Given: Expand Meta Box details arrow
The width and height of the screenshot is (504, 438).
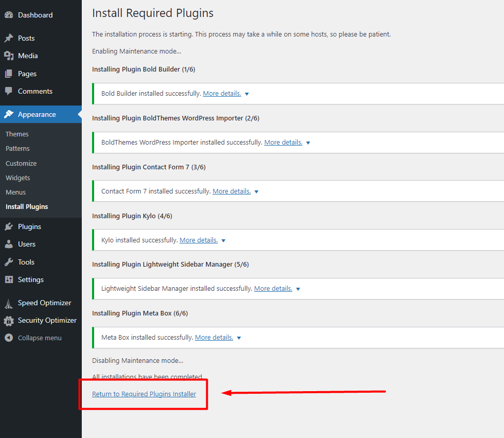Looking at the screenshot, I should 239,338.
